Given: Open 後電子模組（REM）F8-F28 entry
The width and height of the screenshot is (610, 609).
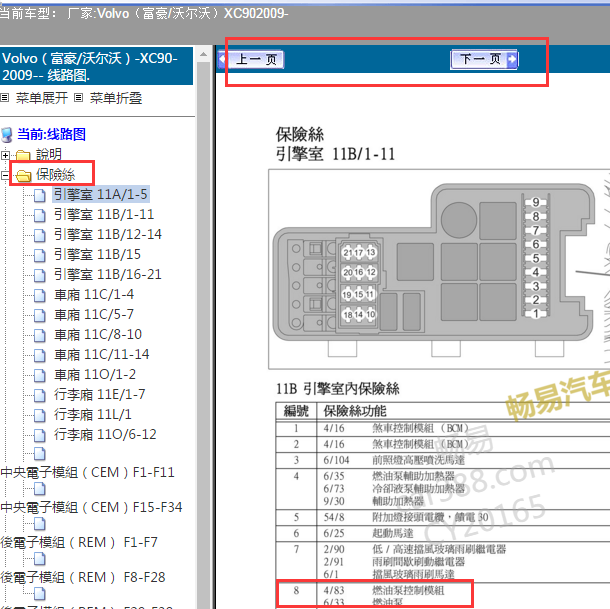Looking at the screenshot, I should pos(83,577).
